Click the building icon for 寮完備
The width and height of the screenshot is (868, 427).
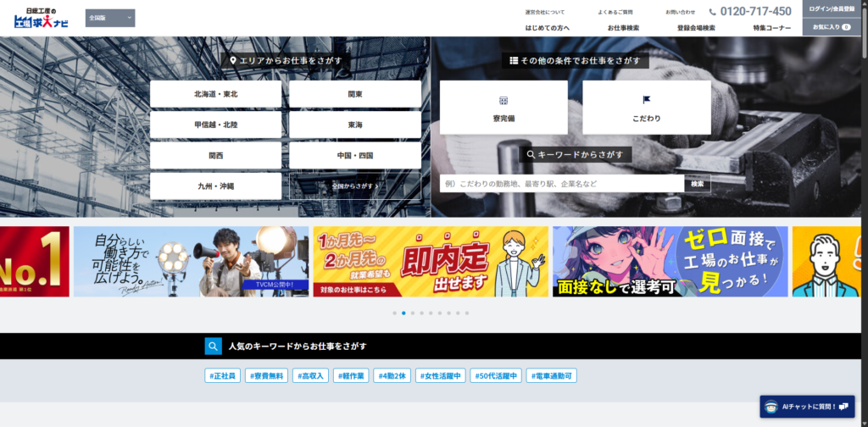tap(503, 100)
